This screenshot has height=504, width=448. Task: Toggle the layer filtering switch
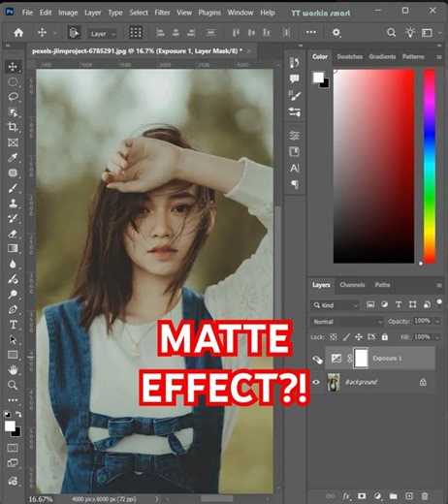(439, 302)
